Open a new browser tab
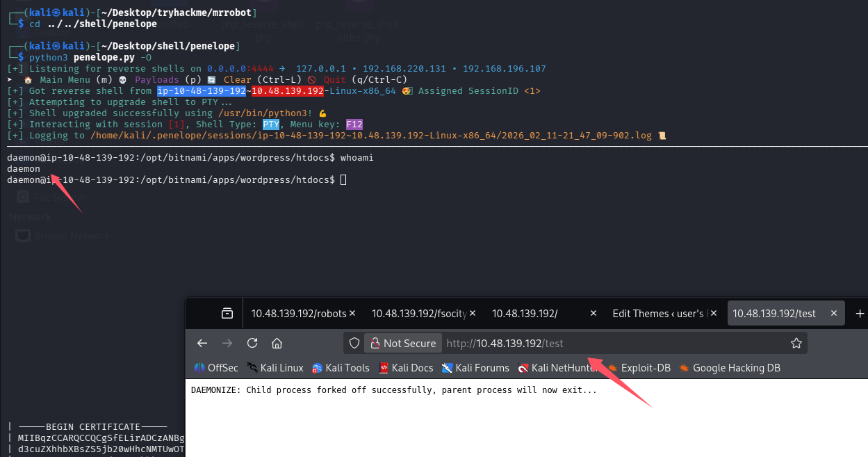Screen dimensions: 868x457 tap(860, 314)
